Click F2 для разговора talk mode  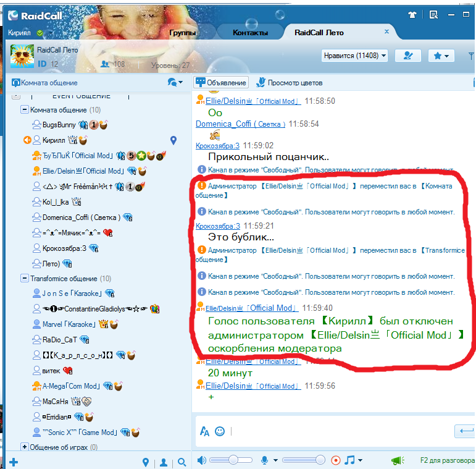click(x=447, y=460)
